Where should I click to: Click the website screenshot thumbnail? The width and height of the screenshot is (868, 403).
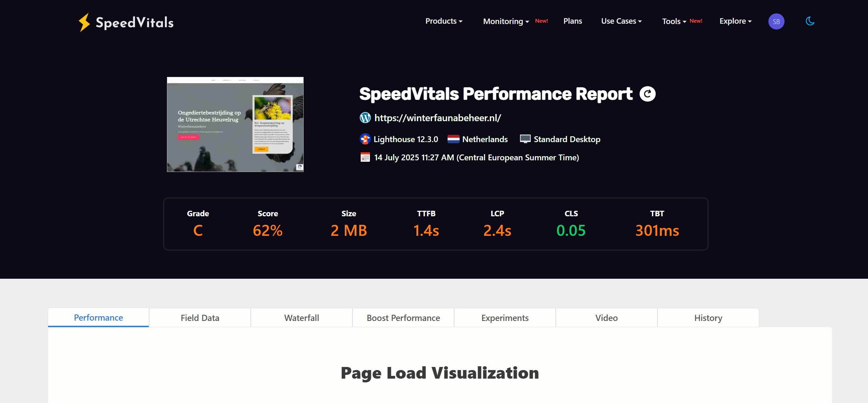coord(235,124)
